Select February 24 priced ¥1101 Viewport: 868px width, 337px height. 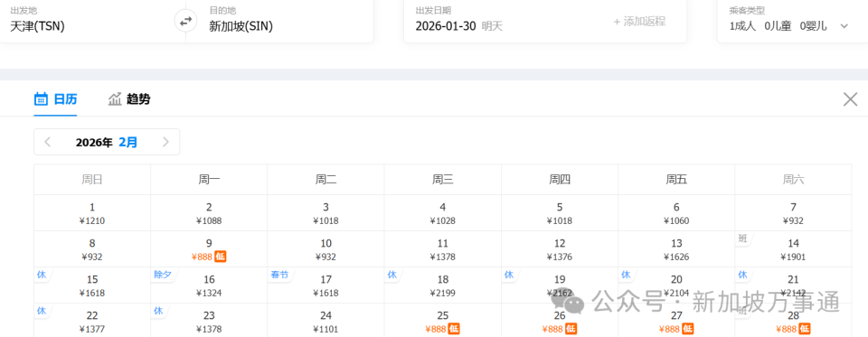pos(326,321)
